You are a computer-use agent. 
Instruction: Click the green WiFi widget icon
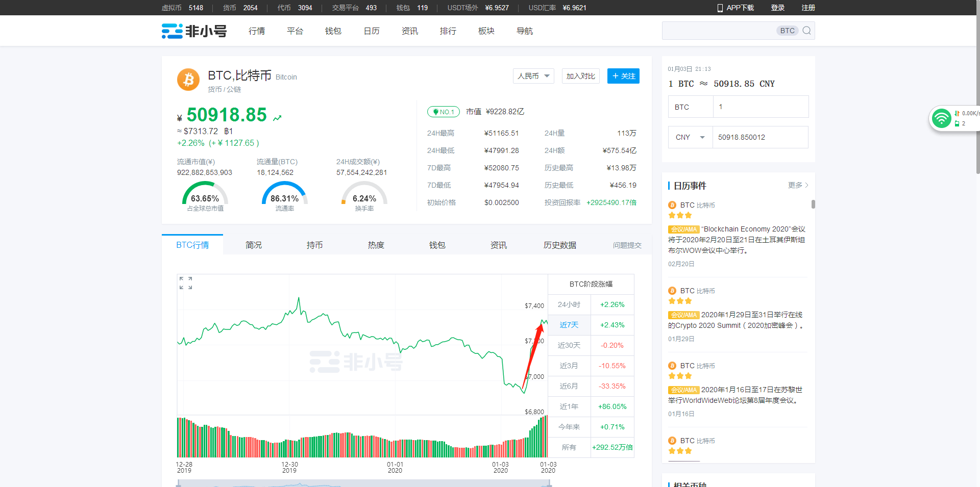pyautogui.click(x=941, y=118)
